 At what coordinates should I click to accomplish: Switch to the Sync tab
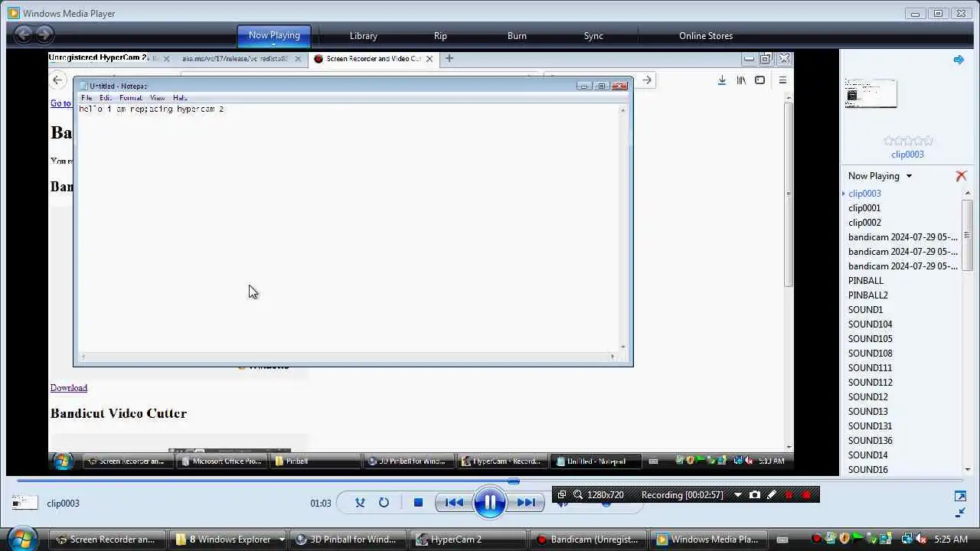click(593, 36)
